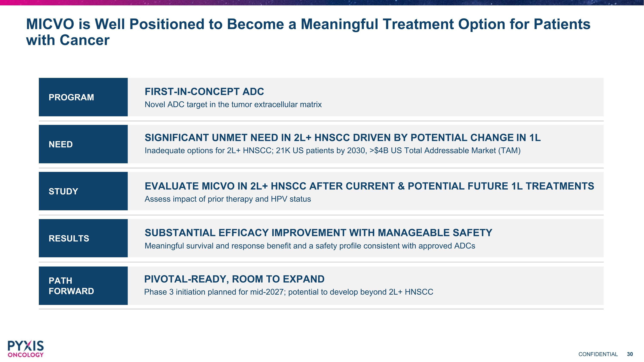Click the 21K US patients by 2030 line
The height and width of the screenshot is (362, 644).
(x=333, y=151)
